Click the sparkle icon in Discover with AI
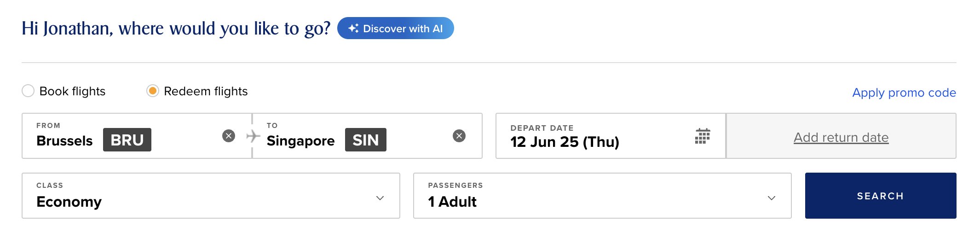 [x=353, y=28]
